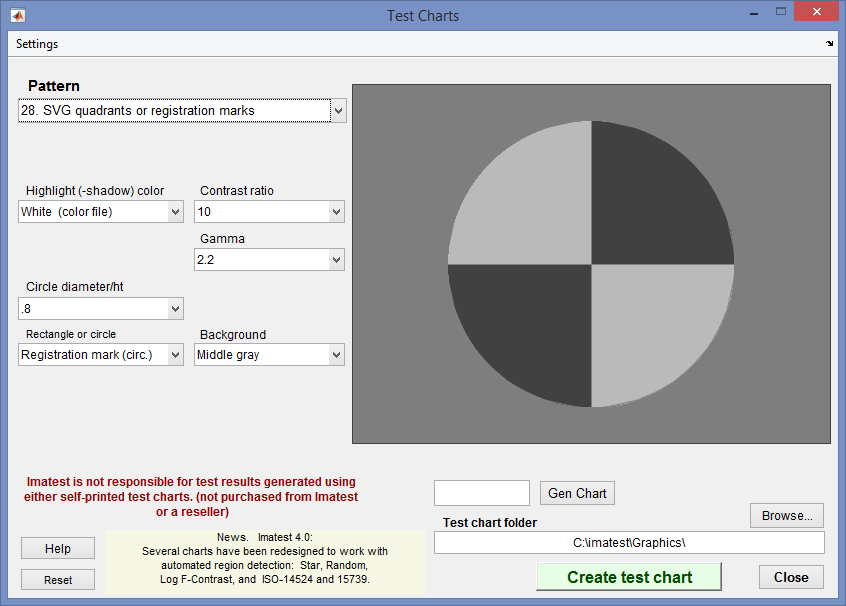Click the dock arrow icon in menu bar
846x606 pixels.
point(829,44)
